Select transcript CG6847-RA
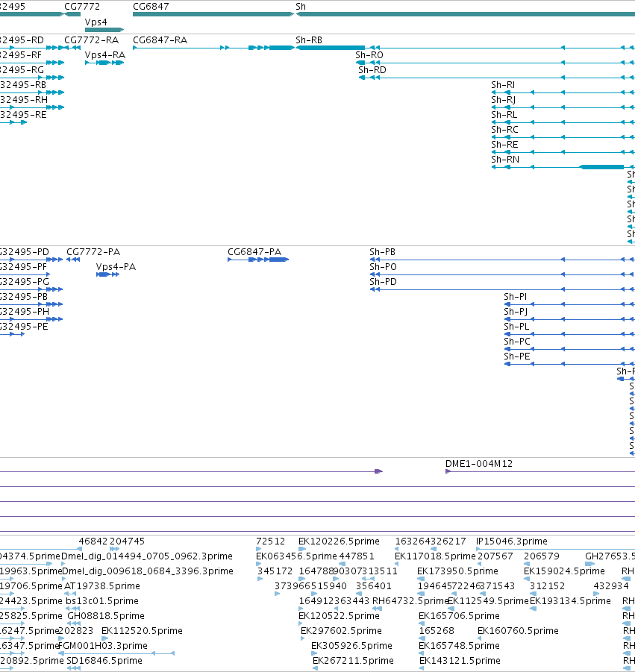This screenshot has height=672, width=635. coord(160,40)
